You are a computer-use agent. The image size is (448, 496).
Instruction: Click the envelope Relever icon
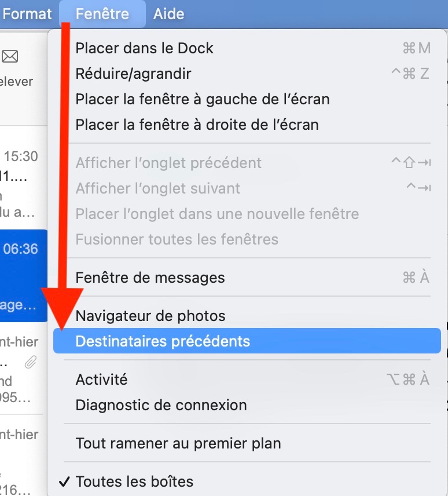pyautogui.click(x=10, y=57)
